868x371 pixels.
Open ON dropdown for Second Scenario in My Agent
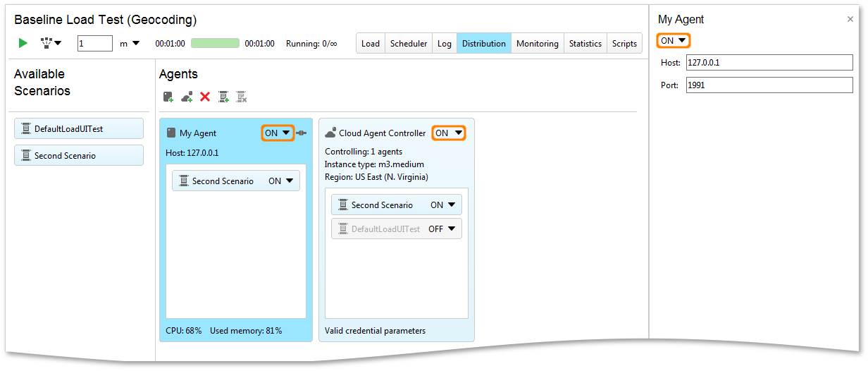pyautogui.click(x=280, y=181)
